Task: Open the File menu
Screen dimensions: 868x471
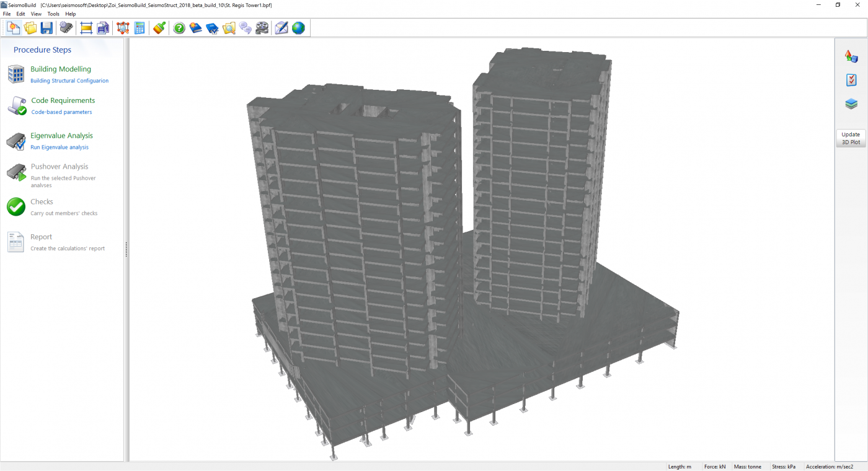Action: coord(7,14)
